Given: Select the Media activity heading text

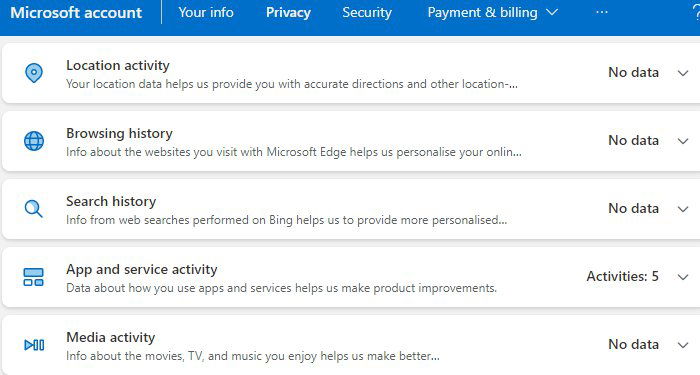Looking at the screenshot, I should click(x=110, y=337).
